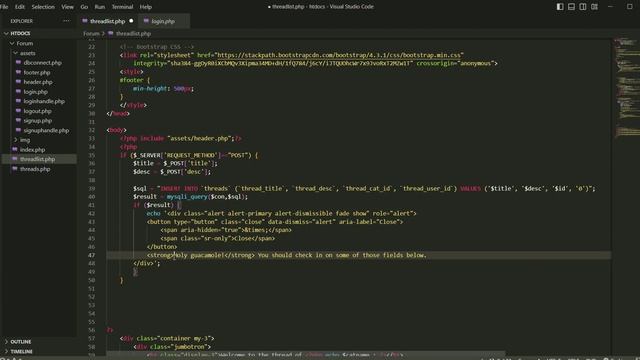Click the PHP file icon beside header.php
Screen dimensions: 640x360
[x=18, y=82]
